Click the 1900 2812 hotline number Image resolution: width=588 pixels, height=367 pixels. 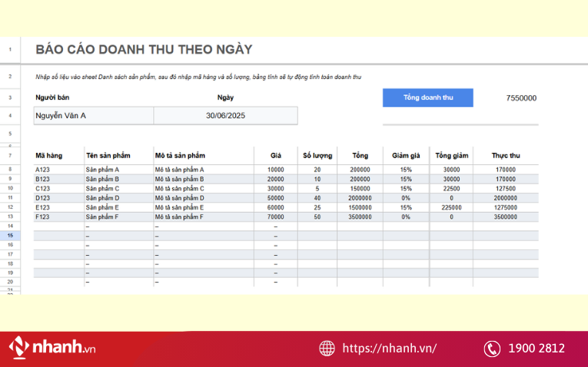(537, 349)
